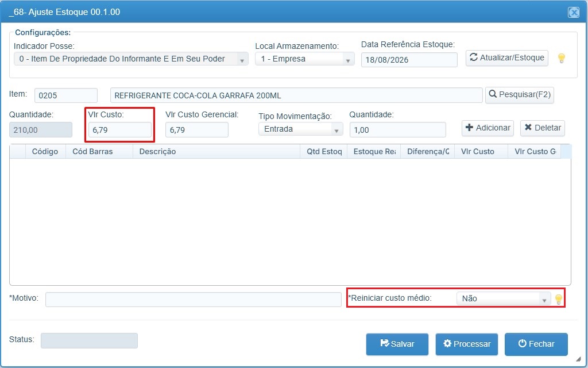Viewport: 588px width, 368px height.
Task: Open the Indicador Posse dropdown
Action: point(131,59)
